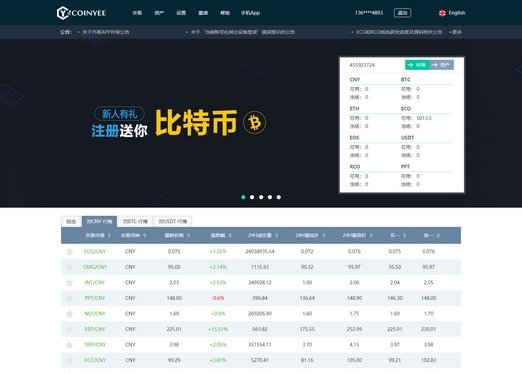Screen dimensions: 522x373
Task: Click the bitcoin coin icon in banner
Action: click(255, 123)
